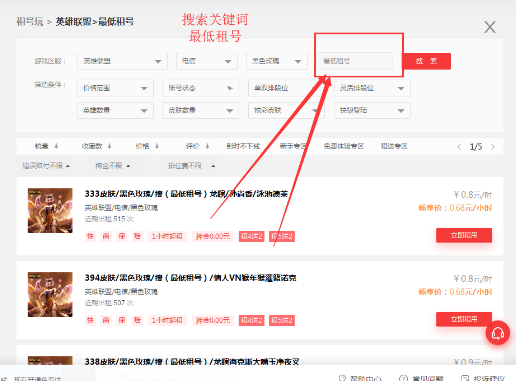
Task: Open the 黑色玫瑰 server dropdown
Action: click(x=277, y=61)
